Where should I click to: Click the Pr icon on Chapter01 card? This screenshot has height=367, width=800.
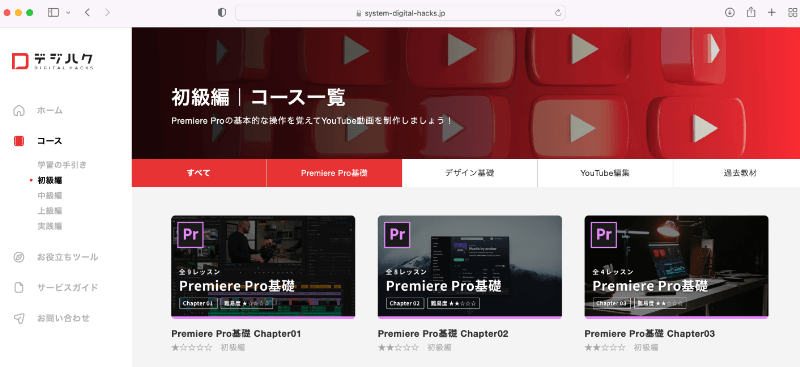pyautogui.click(x=190, y=235)
